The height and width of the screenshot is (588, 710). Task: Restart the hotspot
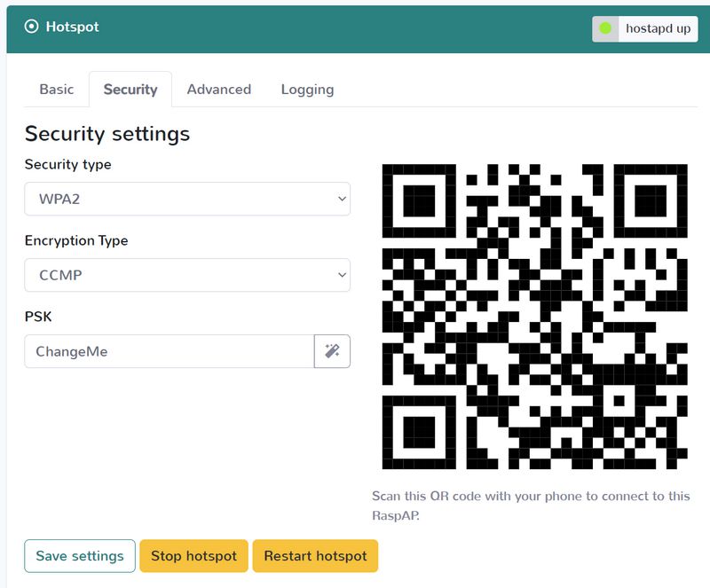[x=315, y=556]
